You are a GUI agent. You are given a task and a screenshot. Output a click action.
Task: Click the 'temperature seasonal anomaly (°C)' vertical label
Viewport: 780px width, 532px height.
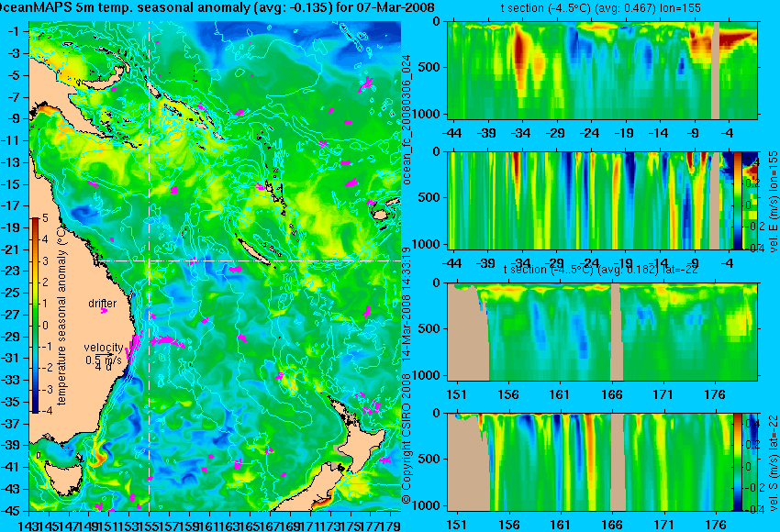click(61, 315)
